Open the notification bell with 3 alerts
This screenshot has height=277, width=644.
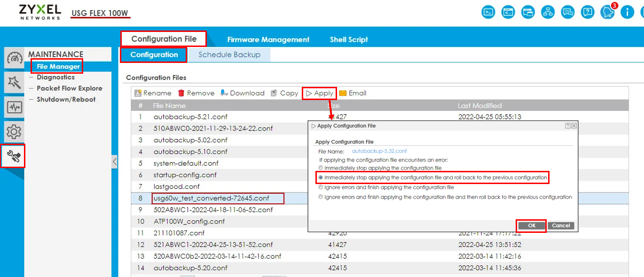(608, 11)
